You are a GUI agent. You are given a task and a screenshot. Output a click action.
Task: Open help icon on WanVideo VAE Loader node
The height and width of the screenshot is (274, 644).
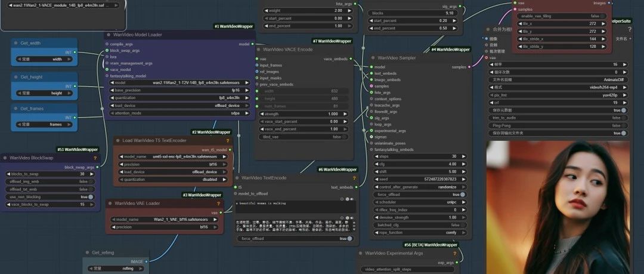218,203
